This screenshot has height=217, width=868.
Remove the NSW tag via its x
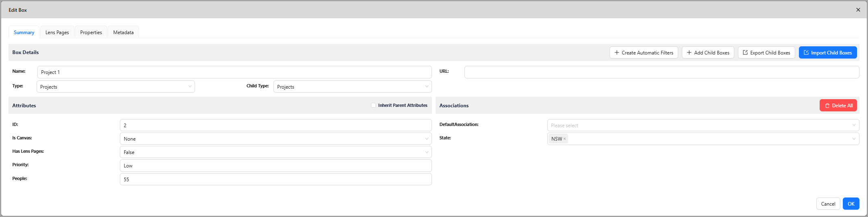pos(564,139)
